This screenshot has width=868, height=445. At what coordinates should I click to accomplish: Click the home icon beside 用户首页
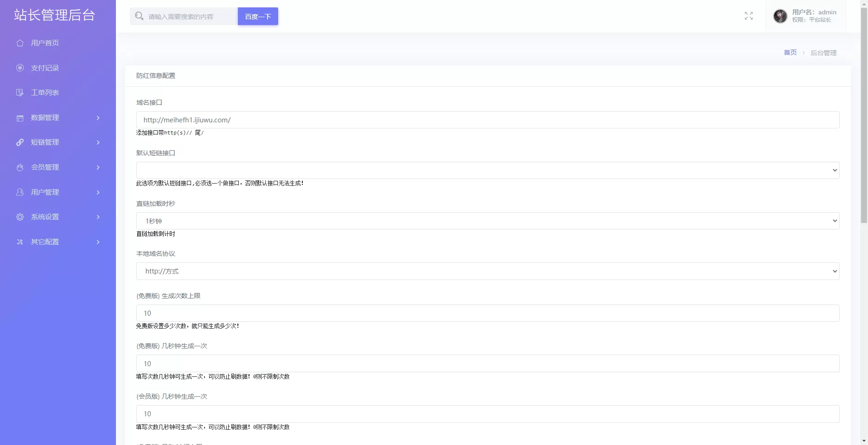(20, 43)
